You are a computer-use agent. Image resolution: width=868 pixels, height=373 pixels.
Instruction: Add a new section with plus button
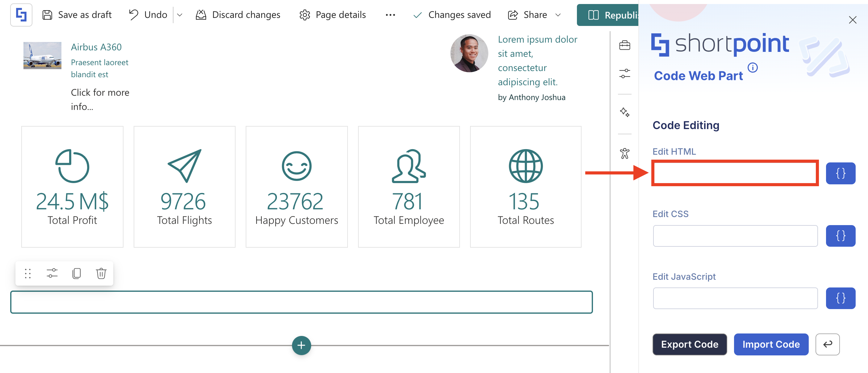(x=301, y=345)
